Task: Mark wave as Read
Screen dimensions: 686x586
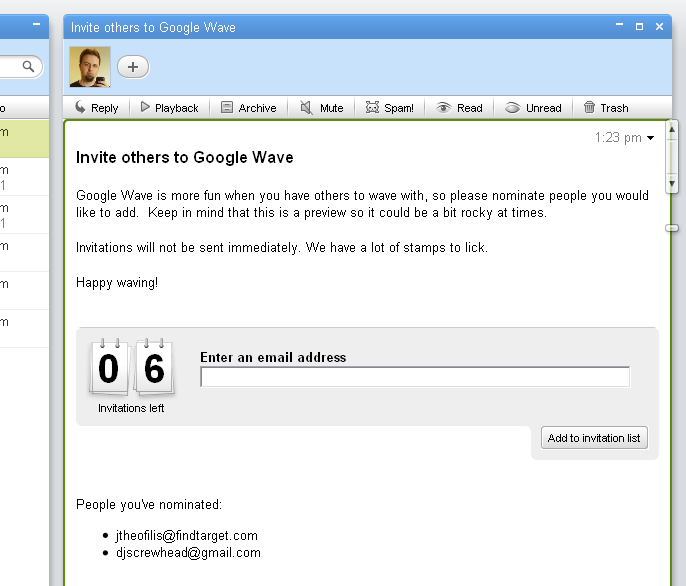Action: (x=459, y=108)
